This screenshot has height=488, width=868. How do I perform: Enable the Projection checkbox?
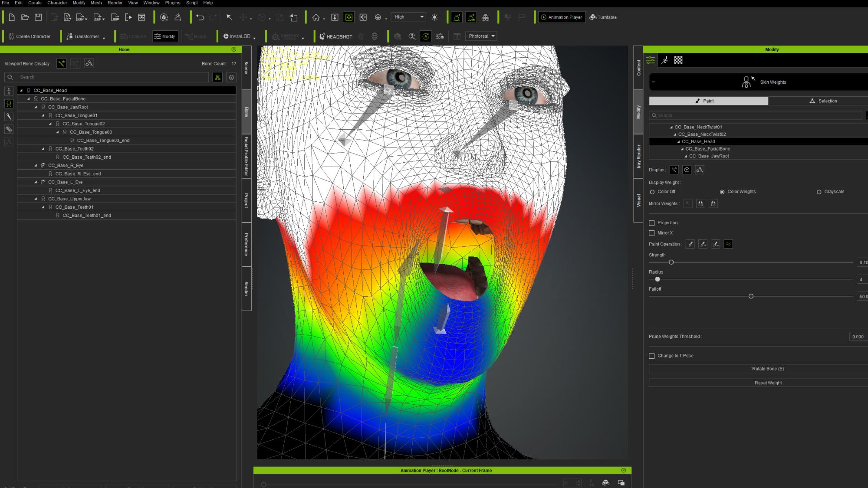651,223
